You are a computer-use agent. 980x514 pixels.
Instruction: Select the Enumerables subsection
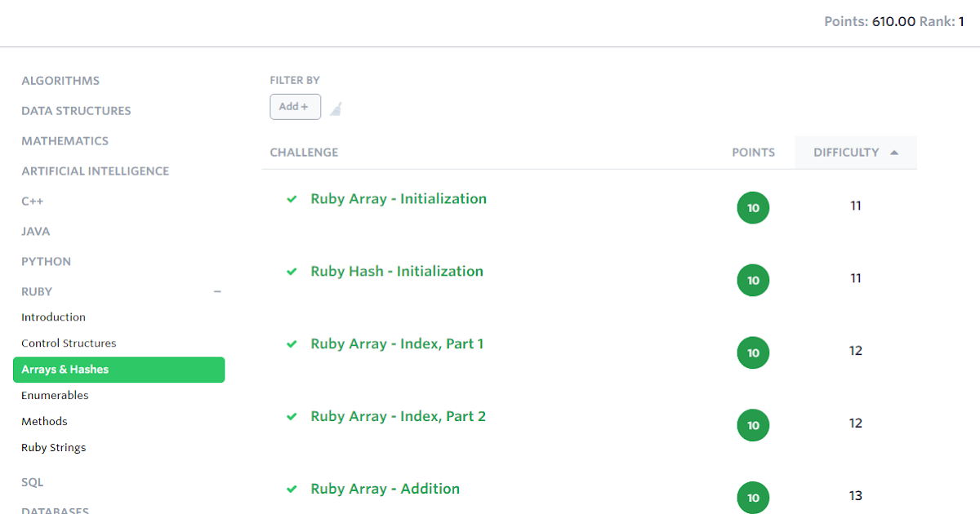pyautogui.click(x=55, y=395)
